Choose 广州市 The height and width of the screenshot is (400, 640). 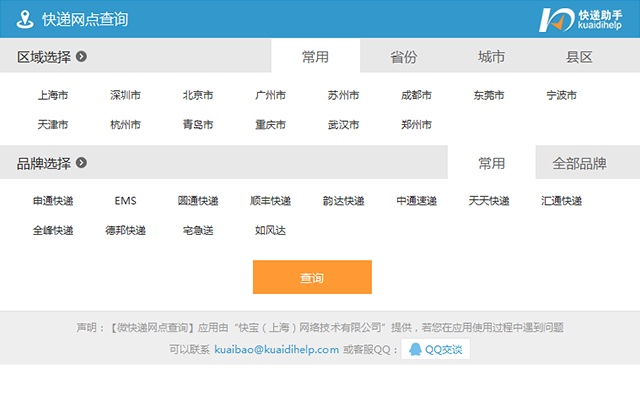270,95
